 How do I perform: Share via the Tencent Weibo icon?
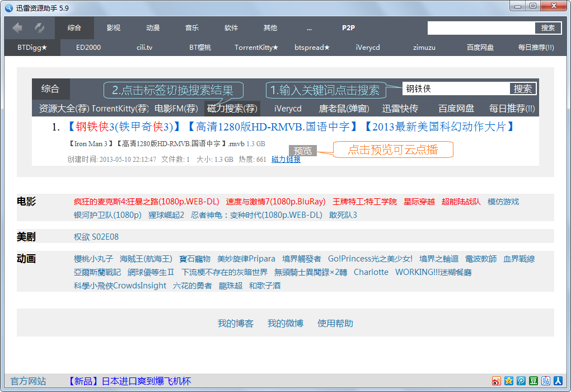[x=521, y=381]
